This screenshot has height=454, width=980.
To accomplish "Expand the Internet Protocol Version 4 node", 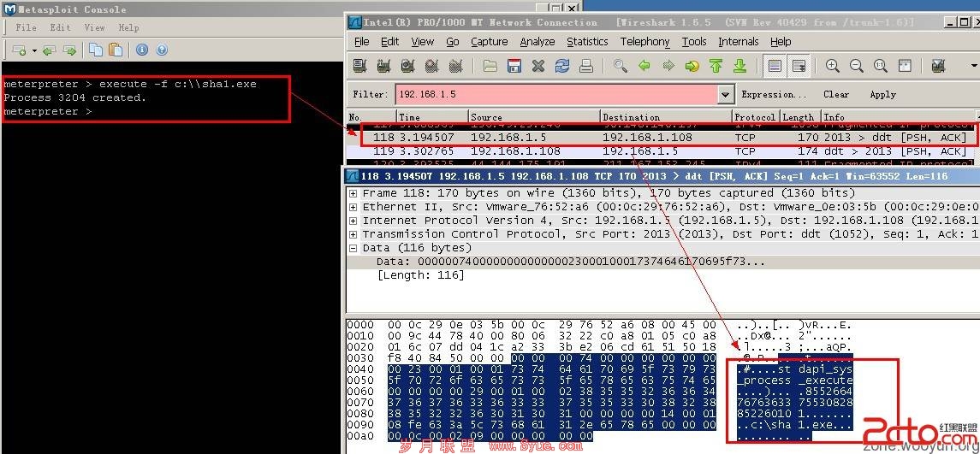I will (353, 221).
